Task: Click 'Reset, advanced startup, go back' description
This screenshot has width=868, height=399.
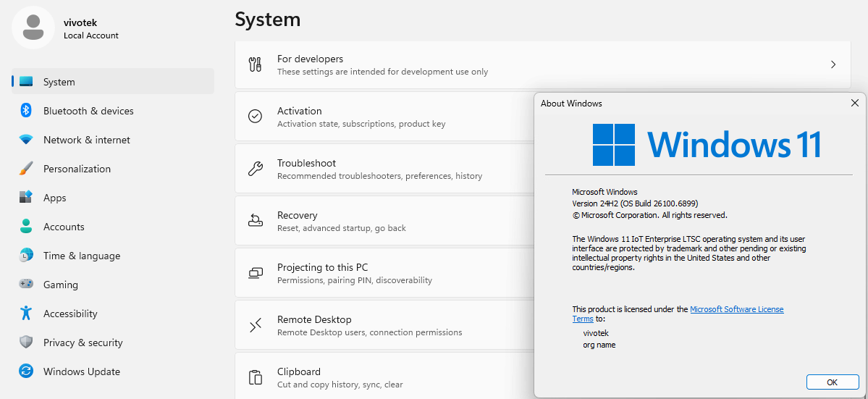Action: [342, 228]
